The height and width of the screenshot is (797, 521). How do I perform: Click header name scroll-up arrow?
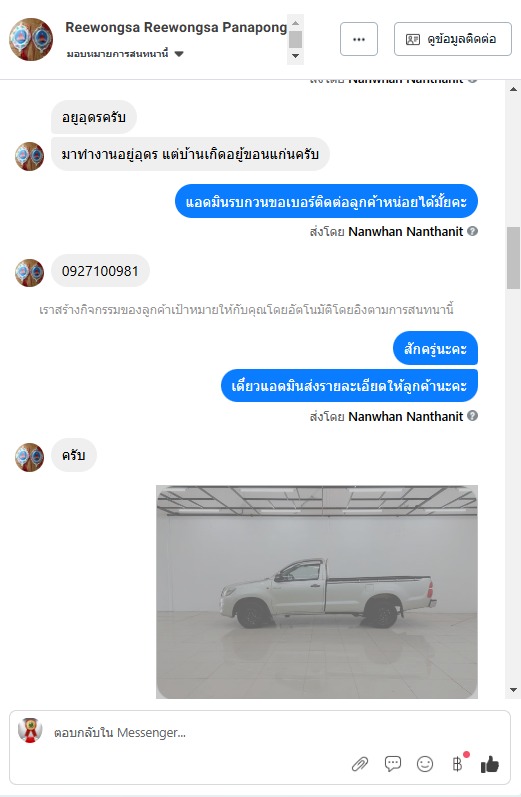[x=295, y=22]
